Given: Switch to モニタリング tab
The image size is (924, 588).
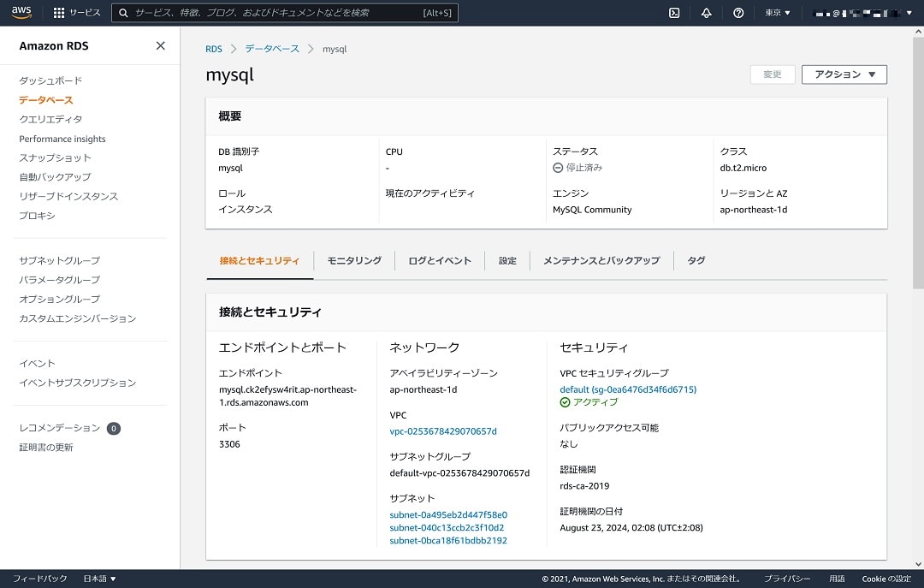Looking at the screenshot, I should coord(354,261).
